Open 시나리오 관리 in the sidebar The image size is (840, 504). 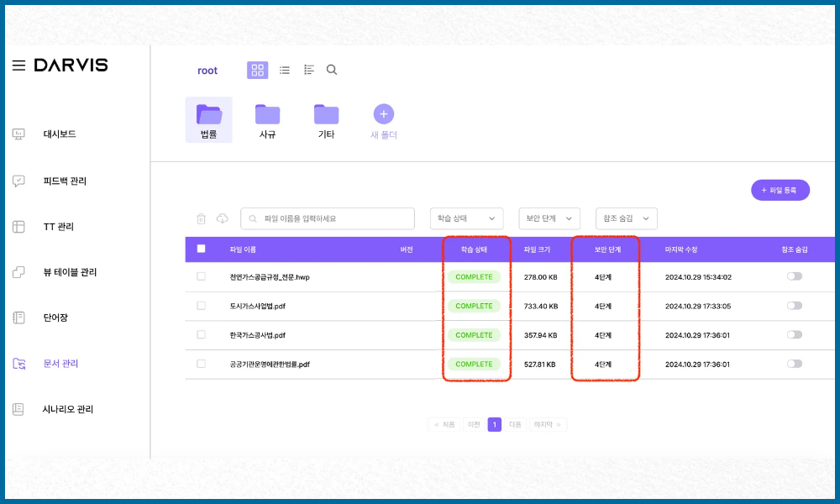point(67,409)
